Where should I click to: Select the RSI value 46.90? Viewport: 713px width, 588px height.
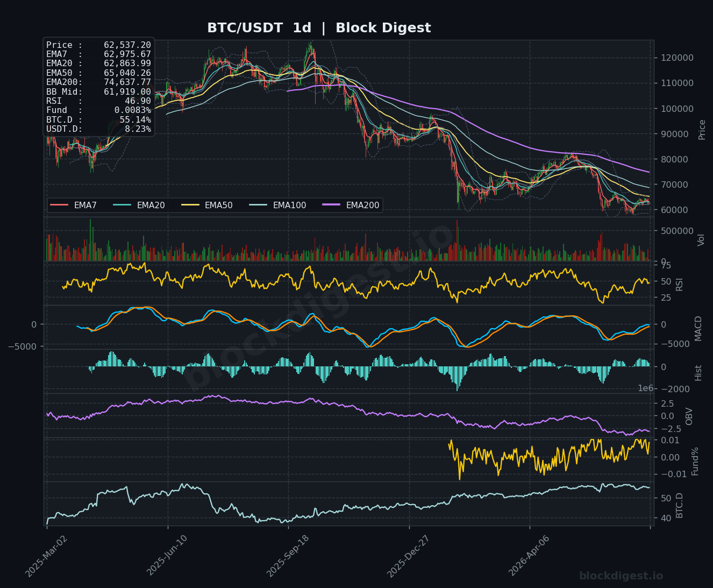[138, 101]
